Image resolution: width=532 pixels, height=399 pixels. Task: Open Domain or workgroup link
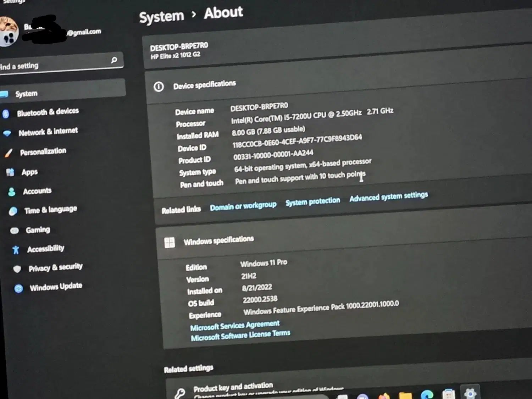[x=243, y=206]
